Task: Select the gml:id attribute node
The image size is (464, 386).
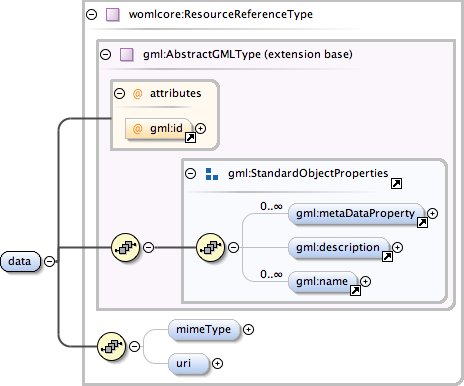Action: (x=159, y=129)
